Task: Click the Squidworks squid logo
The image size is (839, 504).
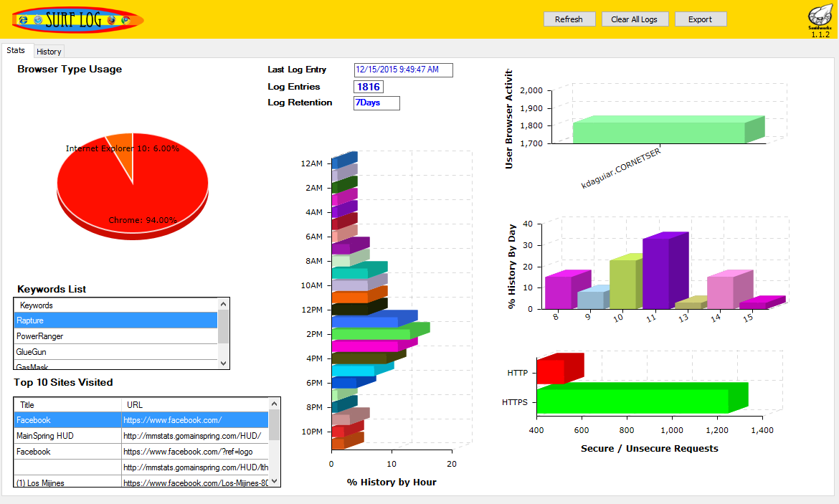Action: [x=820, y=16]
